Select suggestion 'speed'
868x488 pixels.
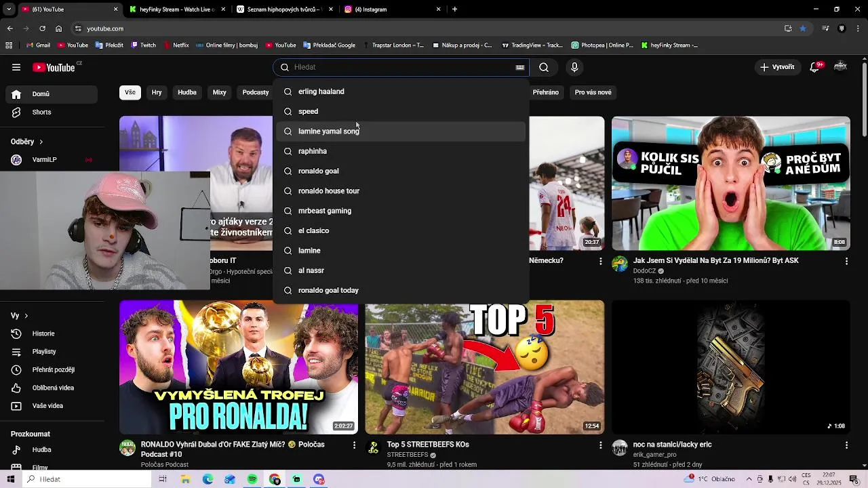point(401,111)
